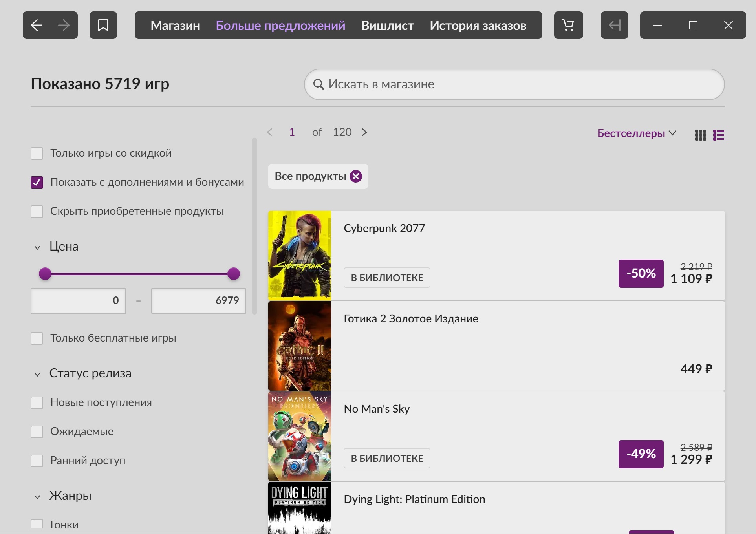Maximize the window
This screenshot has height=534, width=756.
coord(693,25)
